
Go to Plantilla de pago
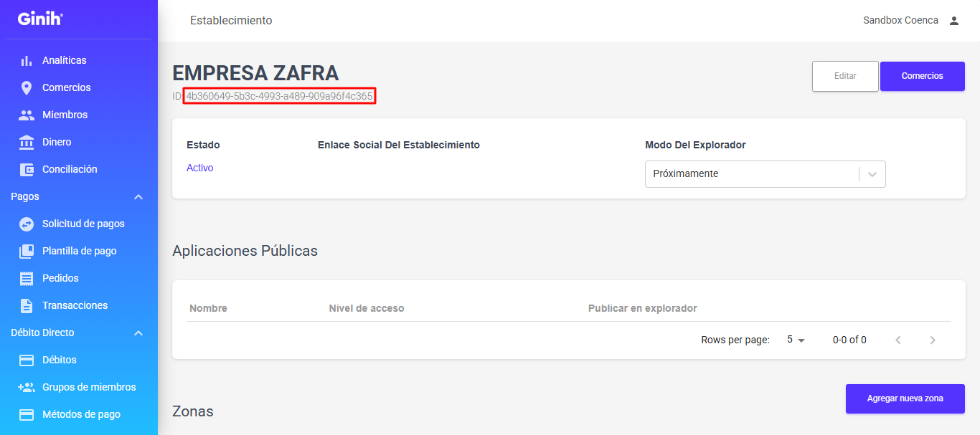click(x=79, y=251)
